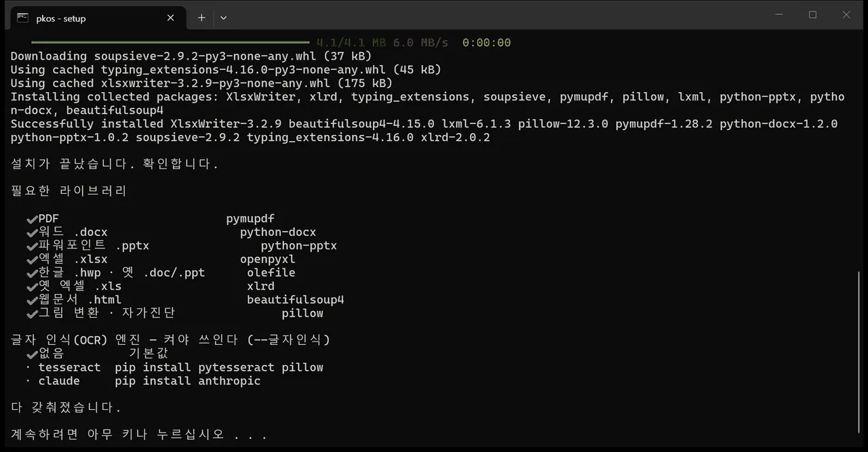Click the "openpyxl" library name
Screen dimensions: 868x452
[268, 259]
